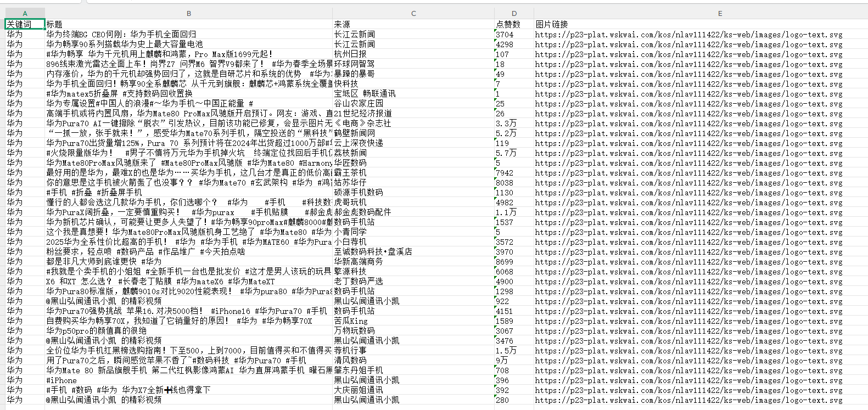Select column B header
The image size is (868, 410).
point(189,13)
